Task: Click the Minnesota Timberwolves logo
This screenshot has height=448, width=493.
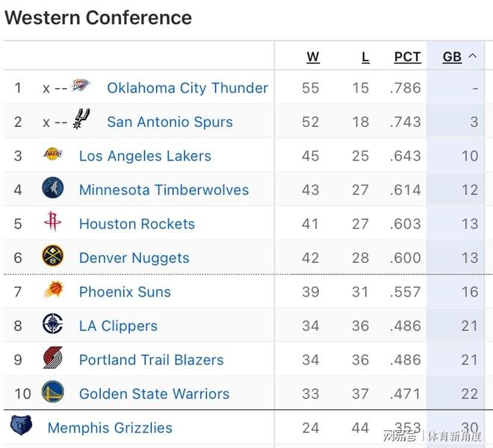Action: 53,188
